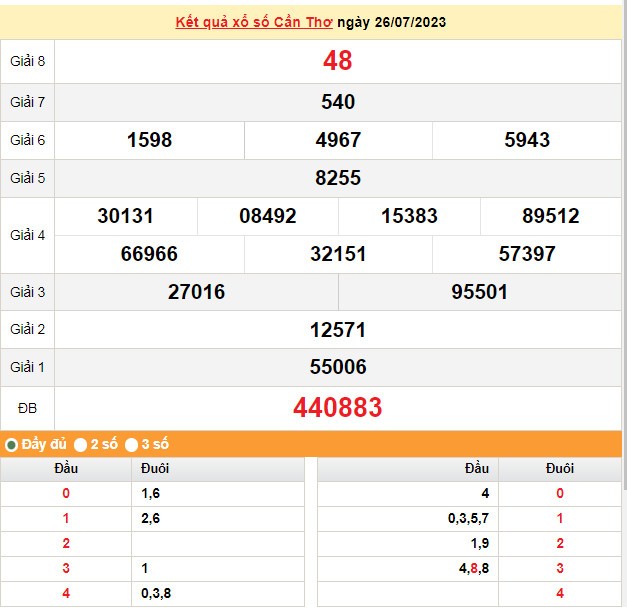Select the special prize number 440883
The height and width of the screenshot is (612, 627).
click(337, 407)
